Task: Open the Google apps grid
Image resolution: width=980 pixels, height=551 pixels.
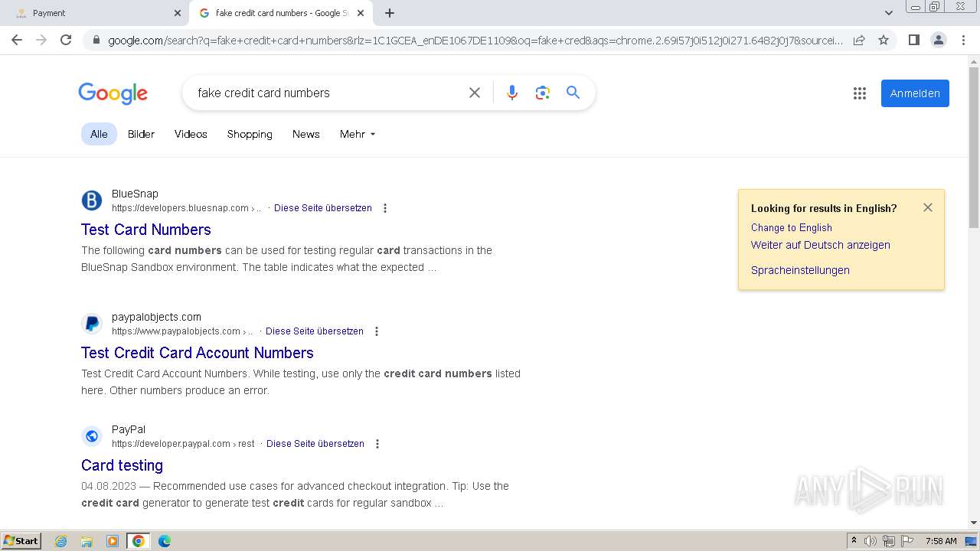Action: (860, 93)
